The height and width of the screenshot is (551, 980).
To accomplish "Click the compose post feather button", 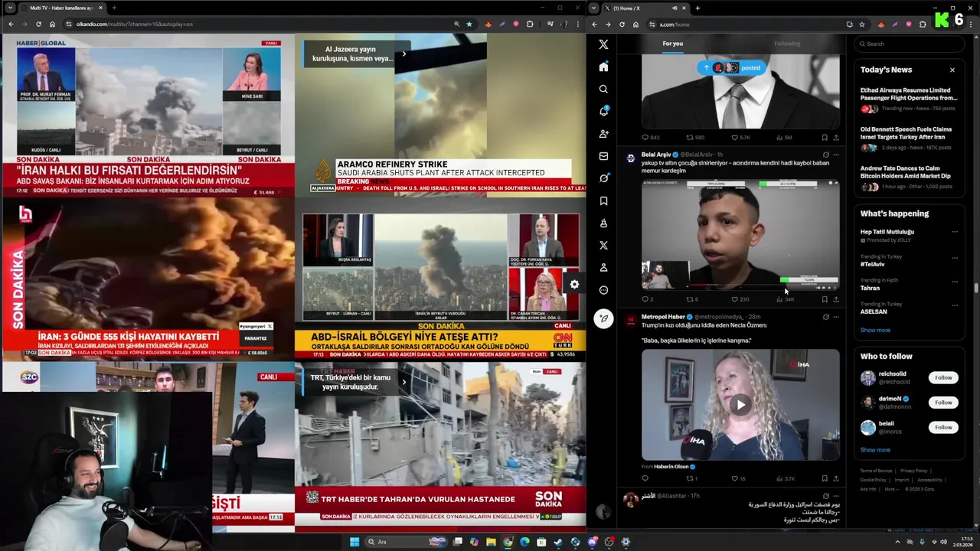I will click(x=603, y=318).
